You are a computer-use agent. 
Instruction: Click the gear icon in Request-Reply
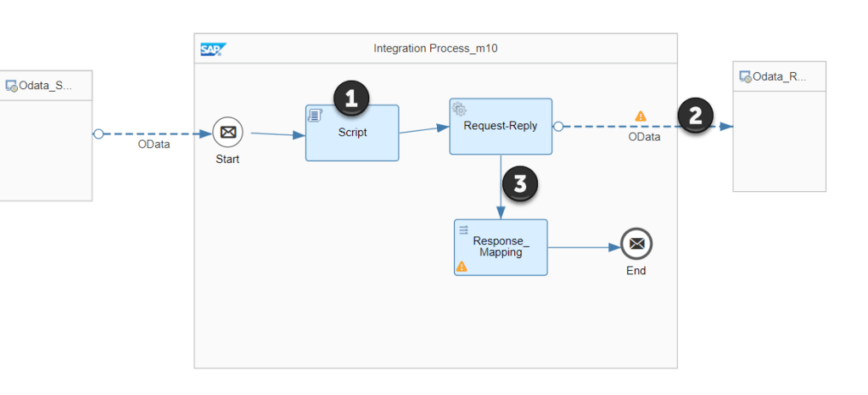[x=459, y=109]
